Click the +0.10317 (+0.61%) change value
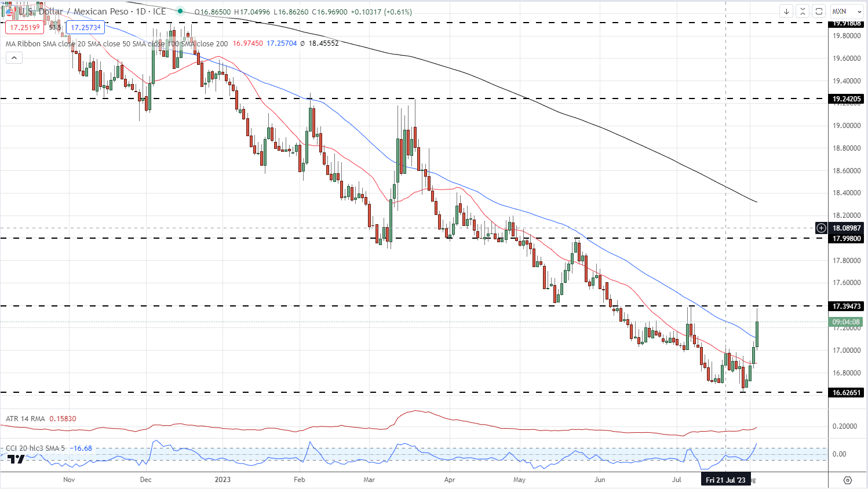The width and height of the screenshot is (868, 489). click(x=381, y=12)
